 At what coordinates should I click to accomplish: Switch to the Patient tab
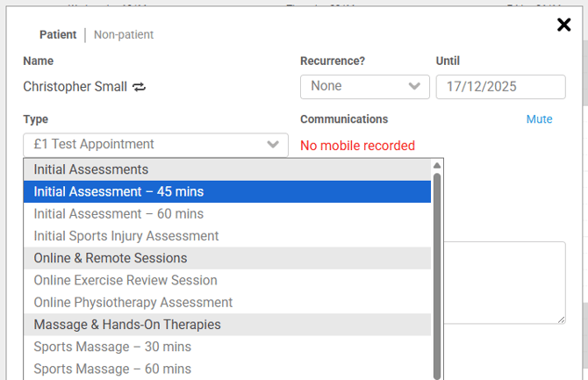[x=58, y=35]
